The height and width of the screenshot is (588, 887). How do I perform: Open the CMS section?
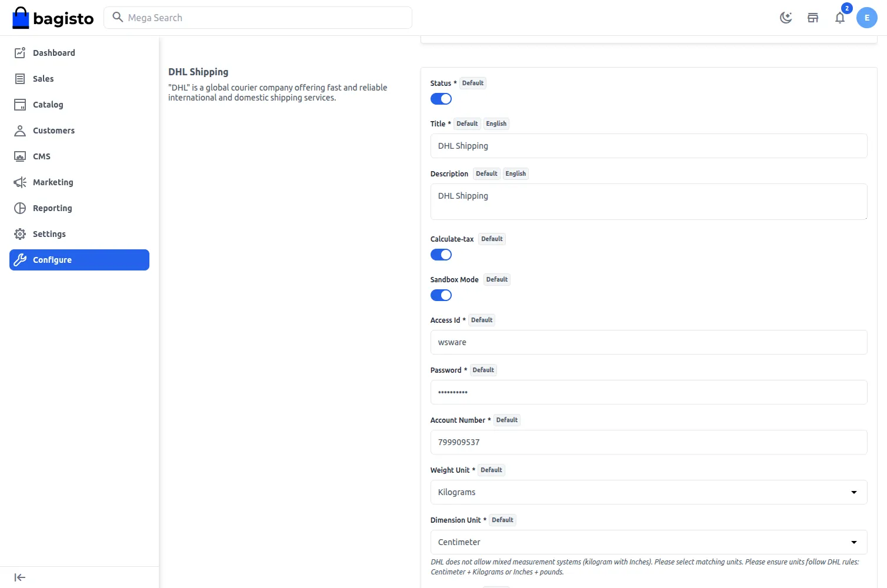[x=41, y=156]
